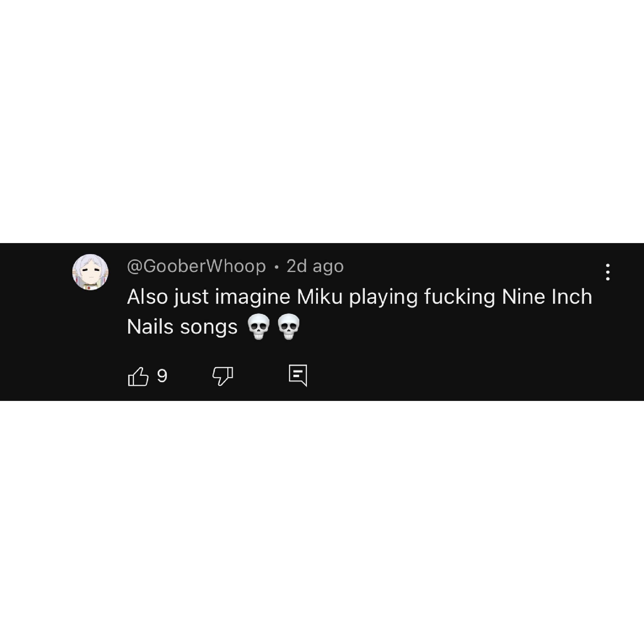Viewport: 644px width, 644px height.
Task: Click the '2d ago' timestamp
Action: [315, 266]
